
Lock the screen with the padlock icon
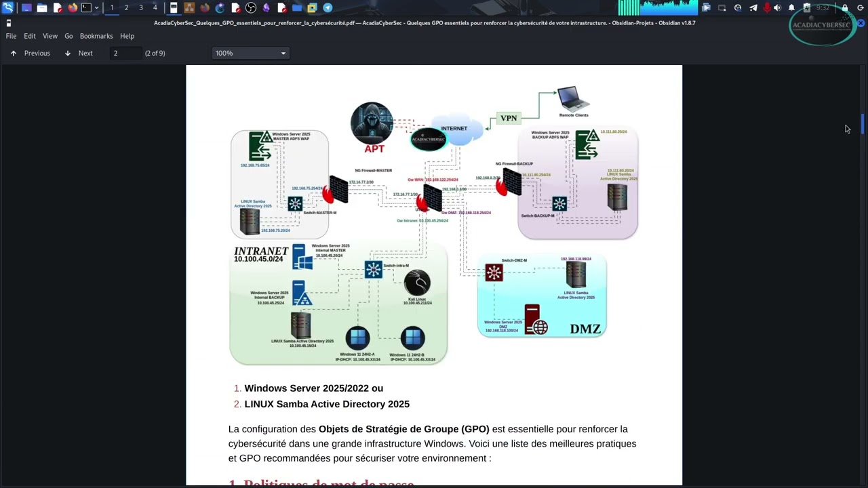click(x=844, y=7)
